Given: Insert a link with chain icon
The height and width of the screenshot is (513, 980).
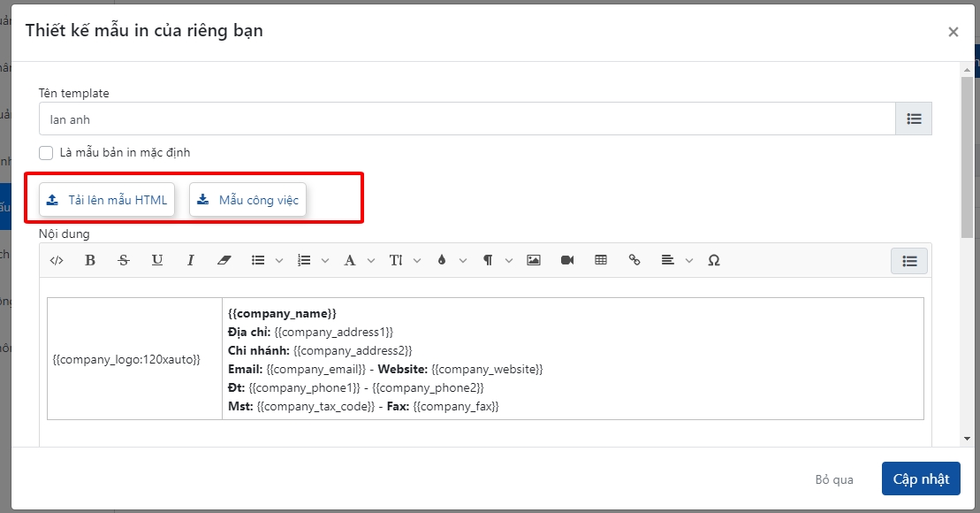Looking at the screenshot, I should click(x=634, y=260).
